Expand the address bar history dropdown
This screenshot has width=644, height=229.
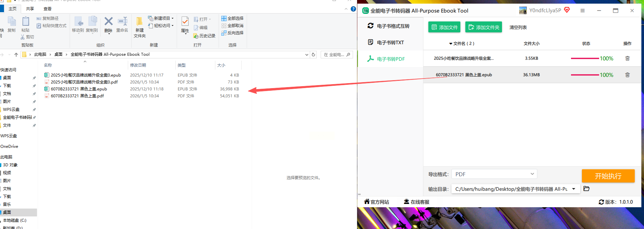point(307,55)
